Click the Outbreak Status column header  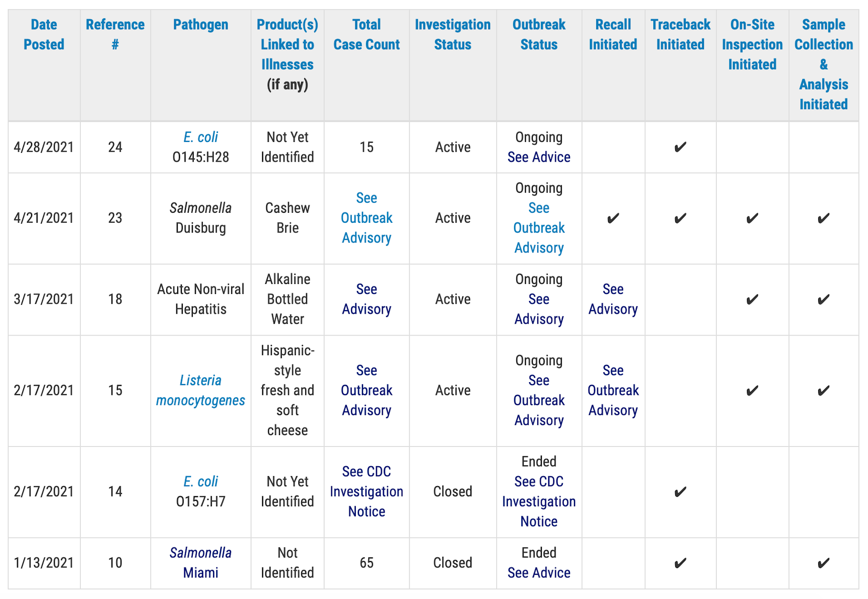539,34
